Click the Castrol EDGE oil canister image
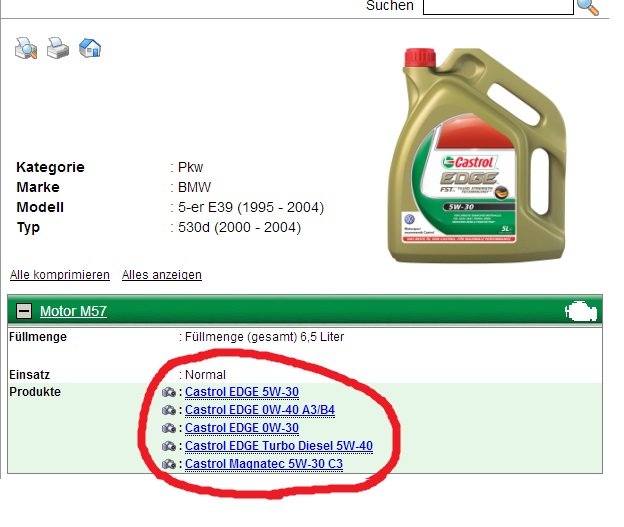 (477, 155)
